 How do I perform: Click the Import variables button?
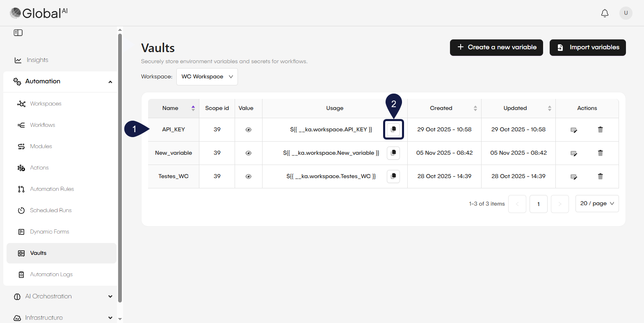(x=587, y=48)
